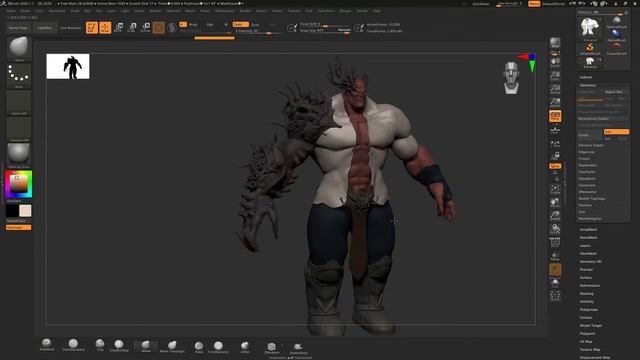Click the Divide button

pos(590,135)
